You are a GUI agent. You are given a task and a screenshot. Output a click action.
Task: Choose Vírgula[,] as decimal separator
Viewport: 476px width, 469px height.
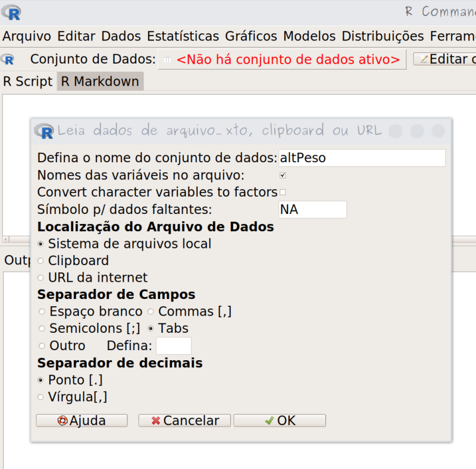(41, 397)
